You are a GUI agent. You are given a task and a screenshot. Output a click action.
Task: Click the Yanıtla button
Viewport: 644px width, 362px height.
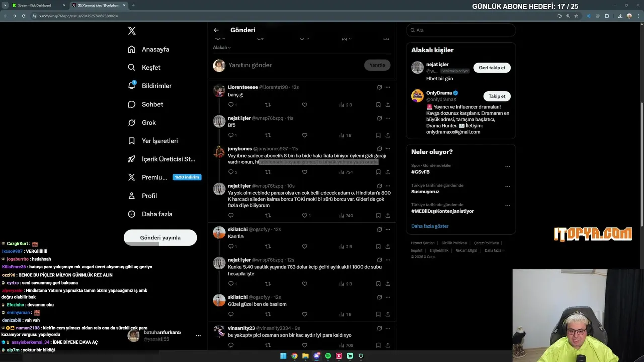click(x=377, y=65)
